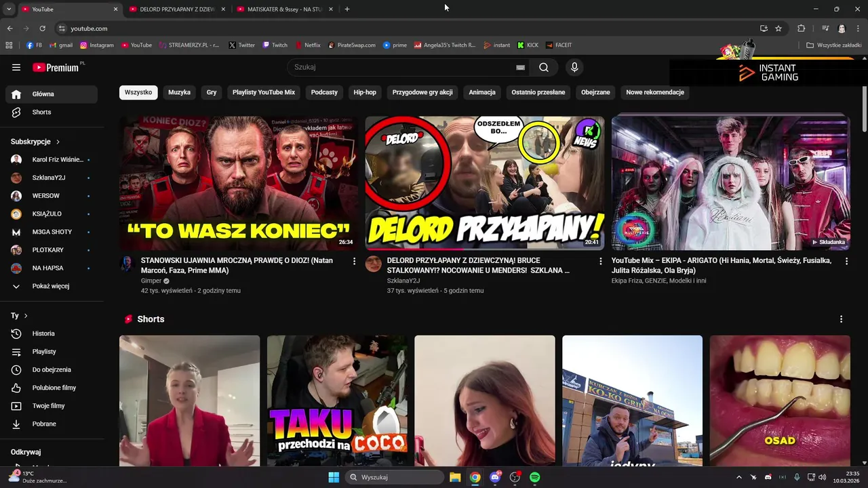868x488 pixels.
Task: Open Chrome extensions puzzle icon
Action: (801, 28)
